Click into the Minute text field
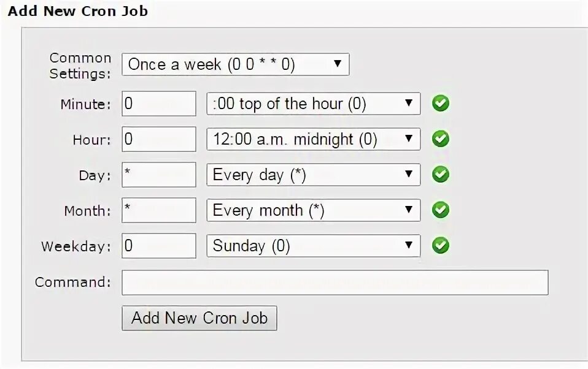The image size is (588, 369). coord(159,104)
